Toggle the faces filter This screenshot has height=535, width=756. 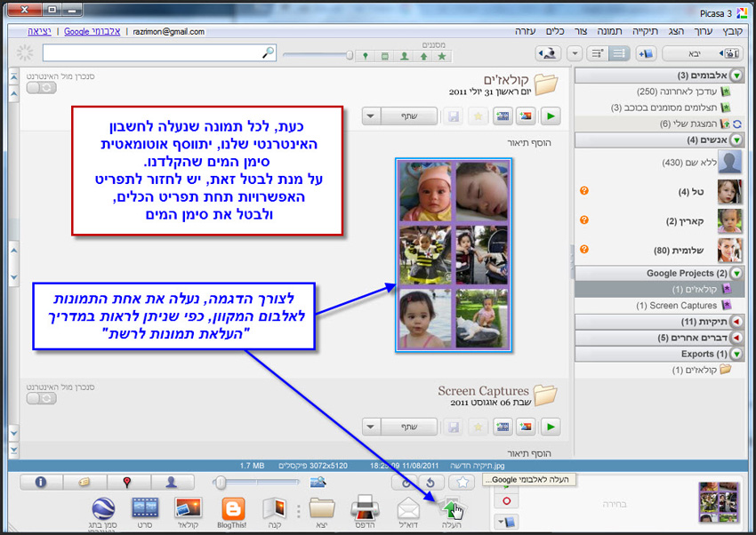click(x=405, y=56)
